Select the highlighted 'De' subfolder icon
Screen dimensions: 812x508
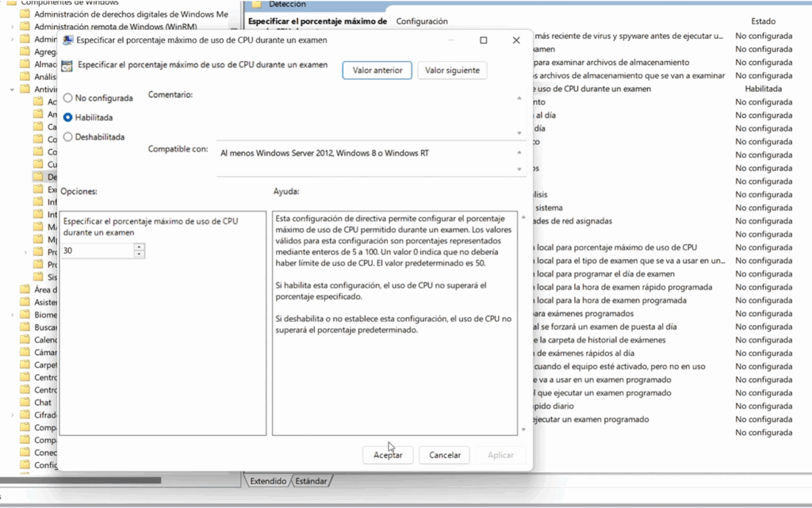(38, 177)
